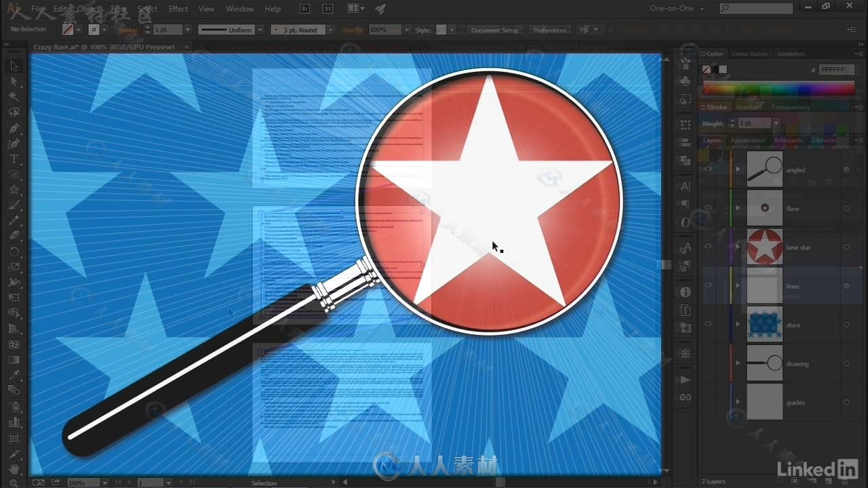Target the angled layer circle
The image size is (868, 488).
click(x=846, y=169)
